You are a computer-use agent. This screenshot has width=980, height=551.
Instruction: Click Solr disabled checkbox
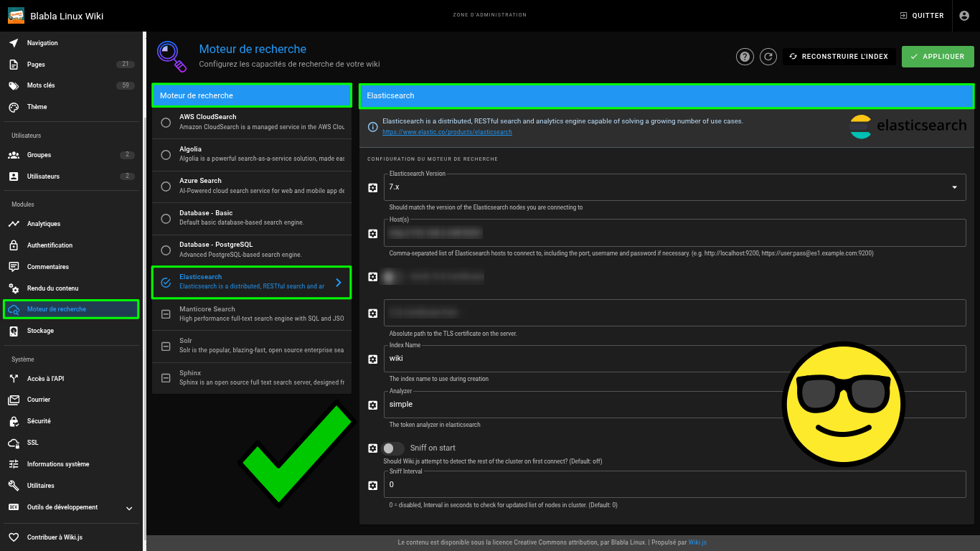166,347
